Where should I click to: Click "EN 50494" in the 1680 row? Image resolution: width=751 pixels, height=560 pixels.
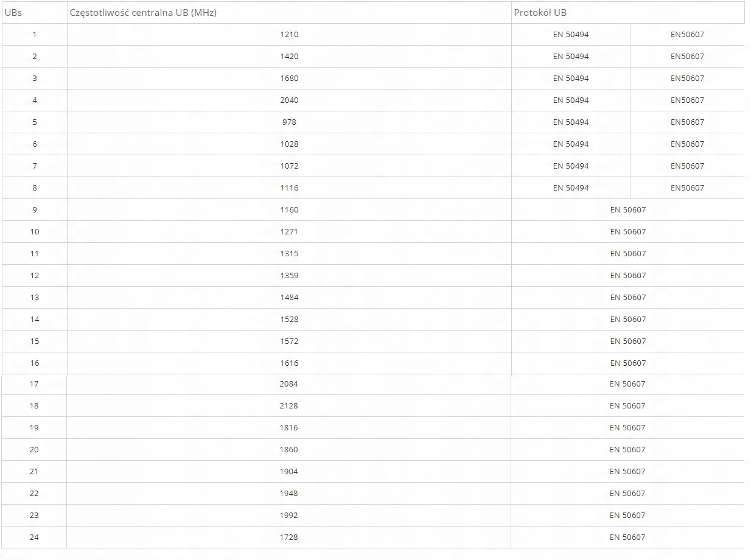click(x=571, y=79)
